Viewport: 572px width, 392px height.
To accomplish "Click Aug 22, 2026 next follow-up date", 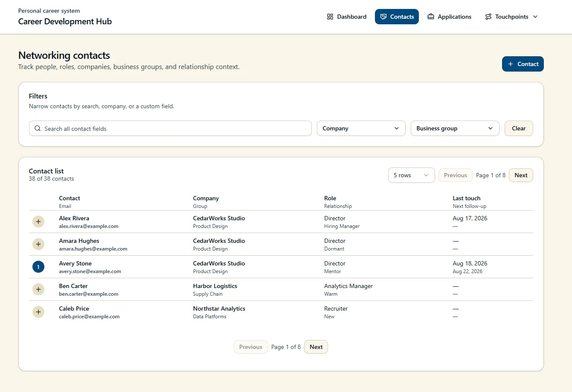I will (467, 271).
